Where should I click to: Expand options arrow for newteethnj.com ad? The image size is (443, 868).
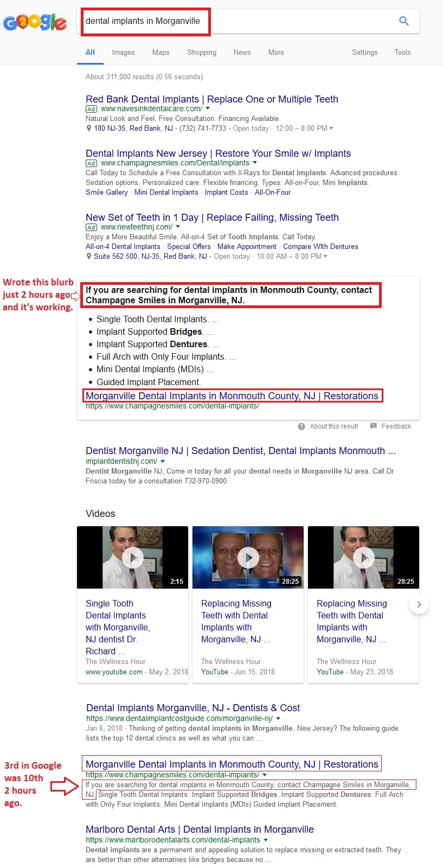coord(178,227)
